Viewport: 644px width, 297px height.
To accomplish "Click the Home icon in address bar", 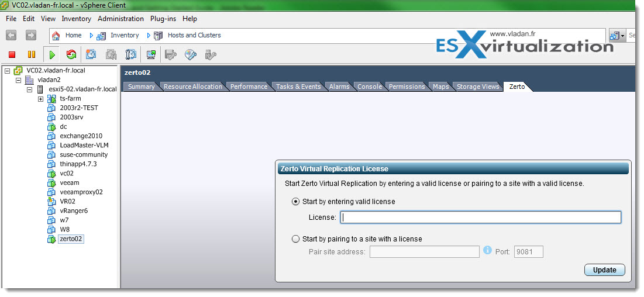I will (x=56, y=36).
